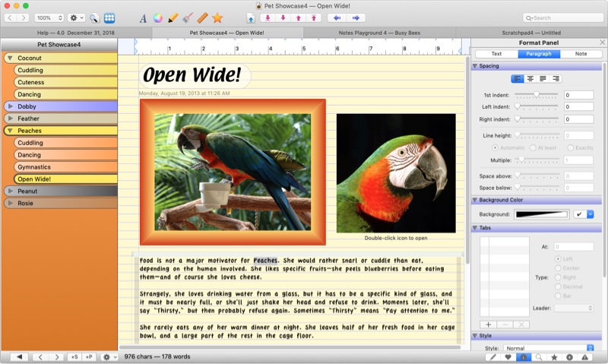Image resolution: width=608 pixels, height=364 pixels.
Task: Click the blue left arrow outdent icon
Action: (x=337, y=17)
